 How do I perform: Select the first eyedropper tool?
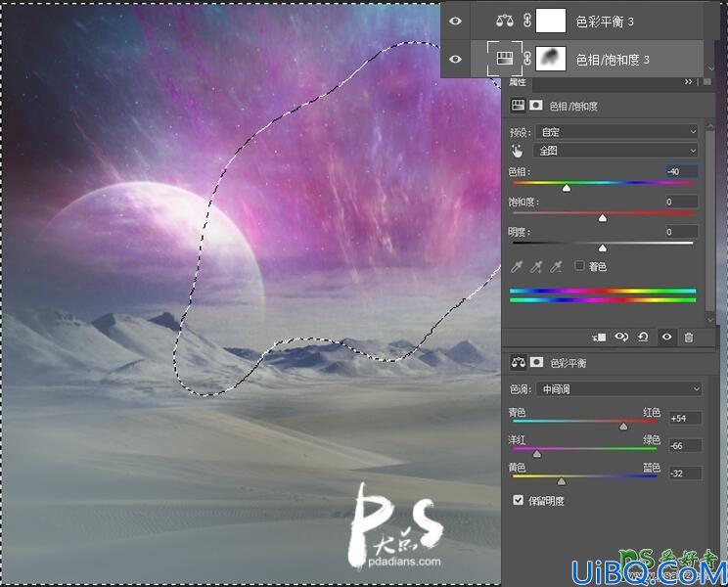[x=517, y=266]
